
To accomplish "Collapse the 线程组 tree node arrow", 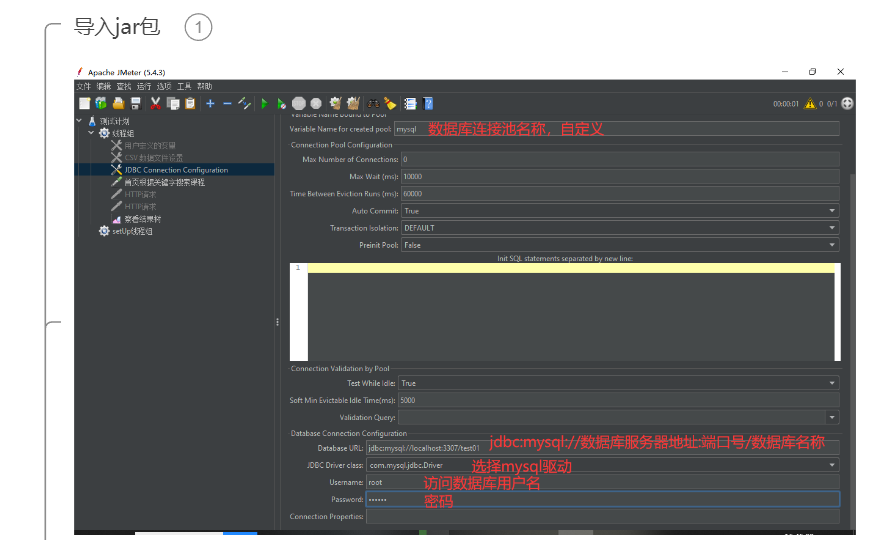I will click(x=91, y=133).
